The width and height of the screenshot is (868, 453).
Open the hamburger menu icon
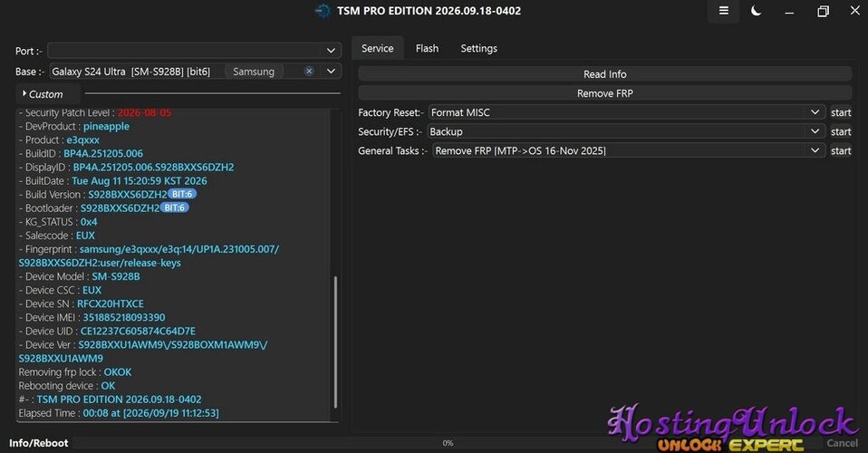[724, 11]
